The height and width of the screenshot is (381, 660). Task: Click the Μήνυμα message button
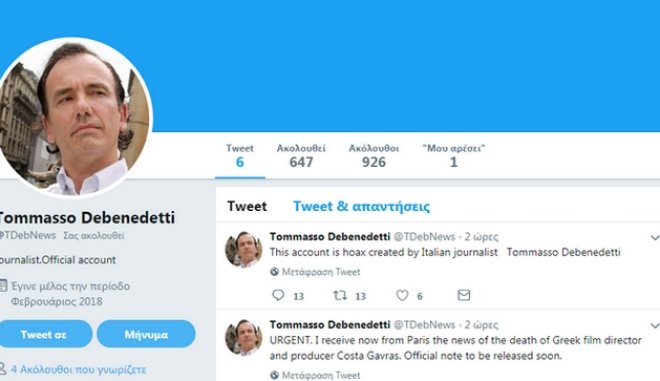click(146, 334)
